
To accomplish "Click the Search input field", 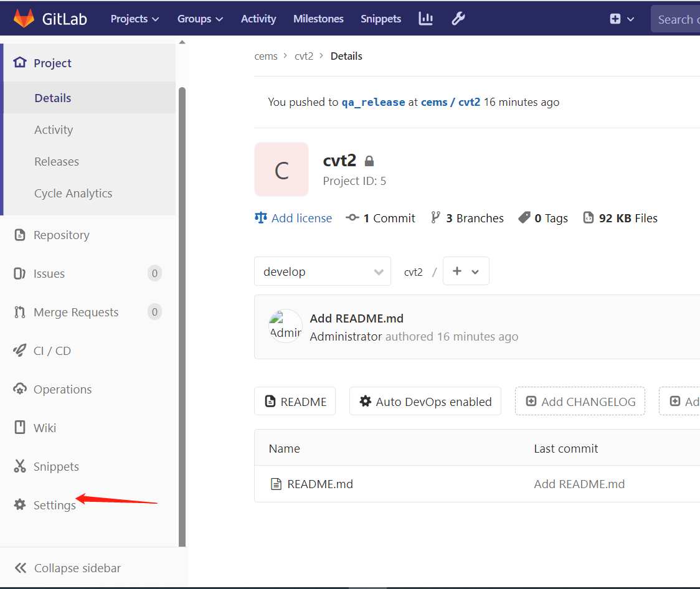I will pyautogui.click(x=675, y=19).
